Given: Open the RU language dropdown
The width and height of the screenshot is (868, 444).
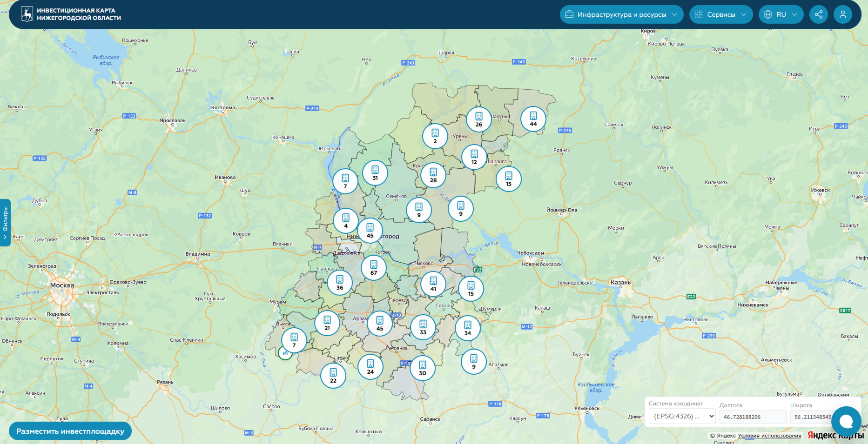Looking at the screenshot, I should (x=781, y=14).
